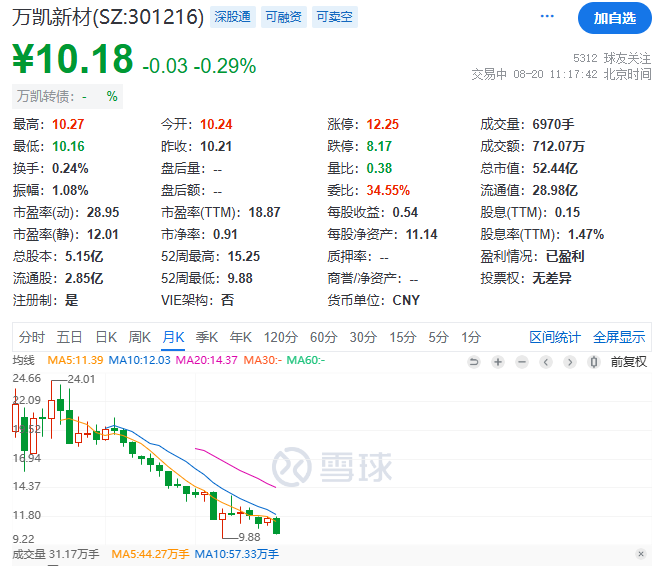
Task: Click the MA30:- indicator label
Action: (262, 360)
